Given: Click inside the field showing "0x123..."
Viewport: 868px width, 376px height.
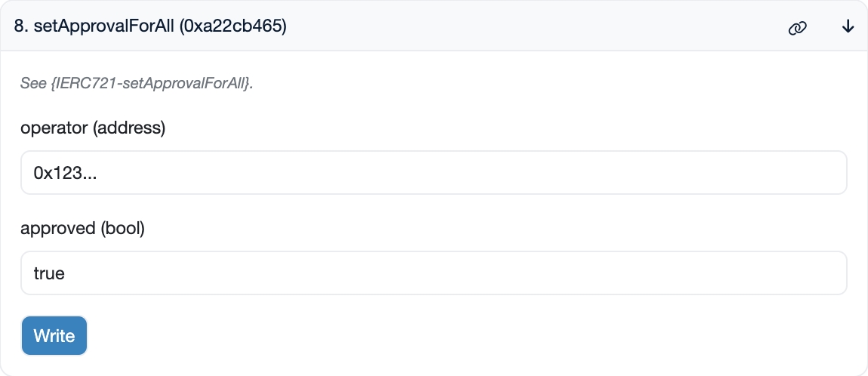Looking at the screenshot, I should coord(433,172).
